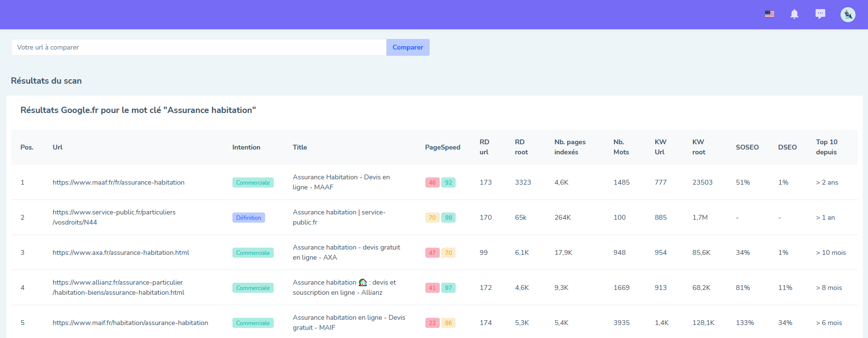
Task: Click KW Url value 954
Action: pyautogui.click(x=661, y=252)
